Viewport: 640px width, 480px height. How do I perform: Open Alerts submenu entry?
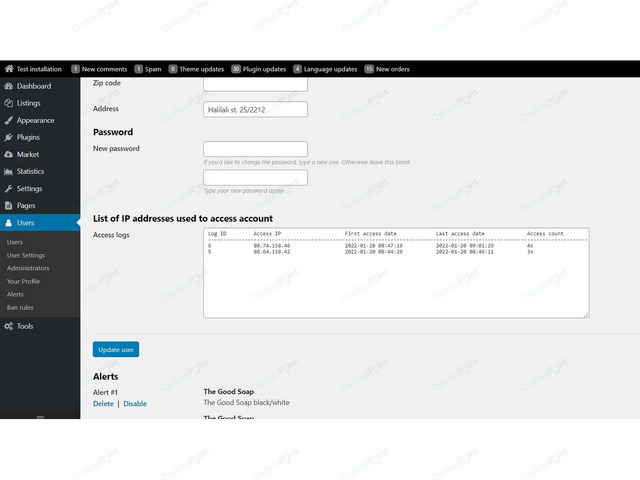pyautogui.click(x=15, y=294)
